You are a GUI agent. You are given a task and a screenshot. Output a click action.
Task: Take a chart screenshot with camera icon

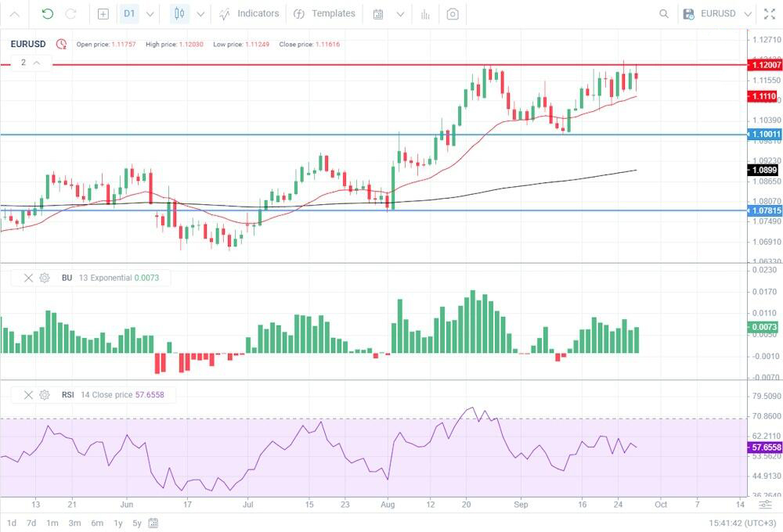tap(453, 14)
